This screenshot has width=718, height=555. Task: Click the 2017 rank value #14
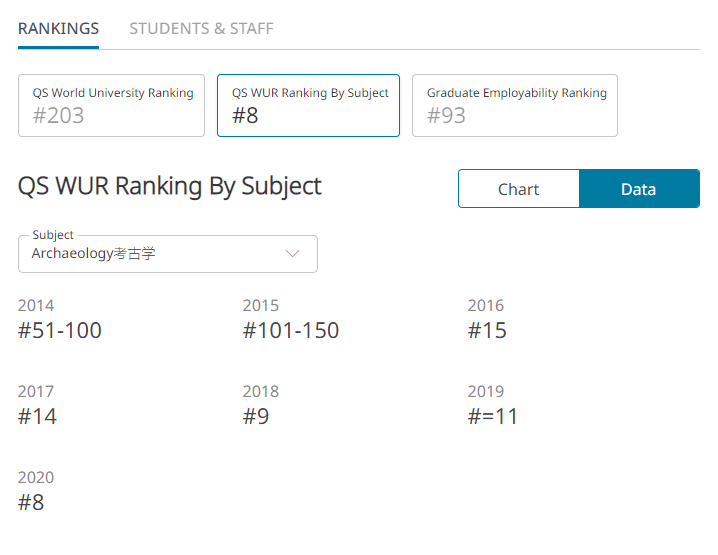(37, 416)
